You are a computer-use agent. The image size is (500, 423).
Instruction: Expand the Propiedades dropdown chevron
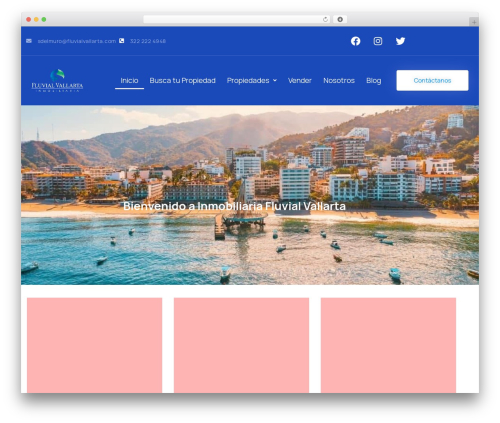[x=275, y=80]
